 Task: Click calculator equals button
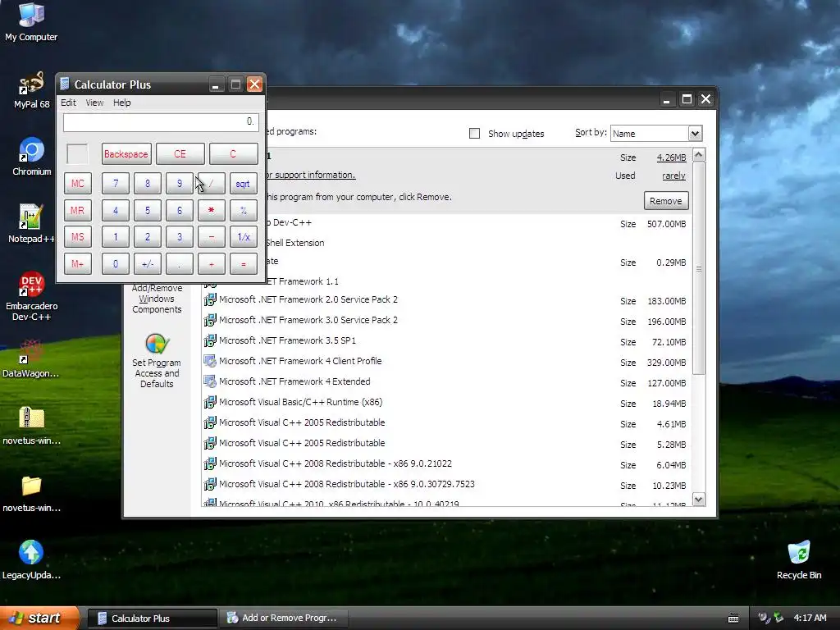click(x=243, y=263)
